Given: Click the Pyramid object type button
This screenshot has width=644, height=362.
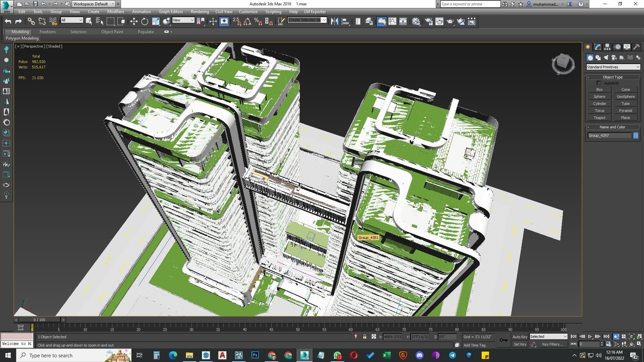Looking at the screenshot, I should [x=626, y=111].
